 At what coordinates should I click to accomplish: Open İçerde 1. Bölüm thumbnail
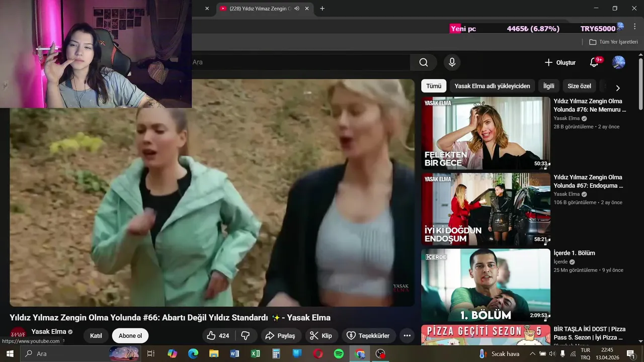click(x=486, y=285)
